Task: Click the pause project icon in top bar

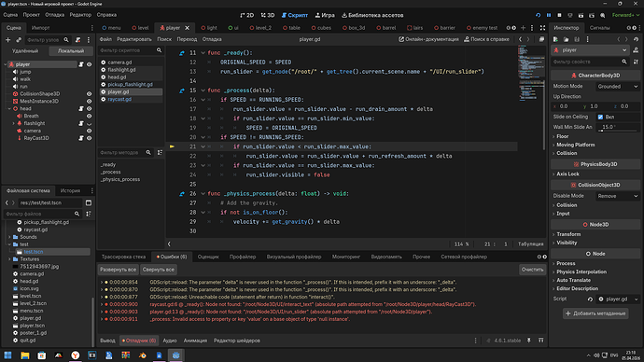Action: tap(549, 15)
